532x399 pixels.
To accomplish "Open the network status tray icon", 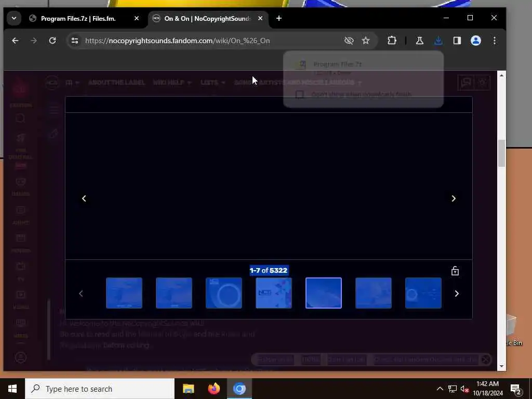I will (x=453, y=389).
